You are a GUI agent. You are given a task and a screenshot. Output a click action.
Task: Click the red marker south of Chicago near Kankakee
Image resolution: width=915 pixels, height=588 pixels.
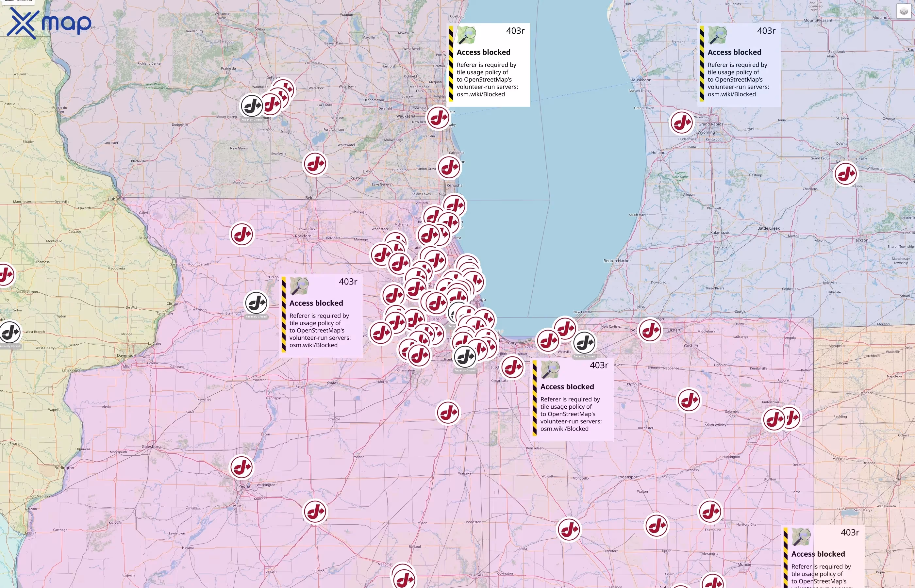[x=448, y=412]
